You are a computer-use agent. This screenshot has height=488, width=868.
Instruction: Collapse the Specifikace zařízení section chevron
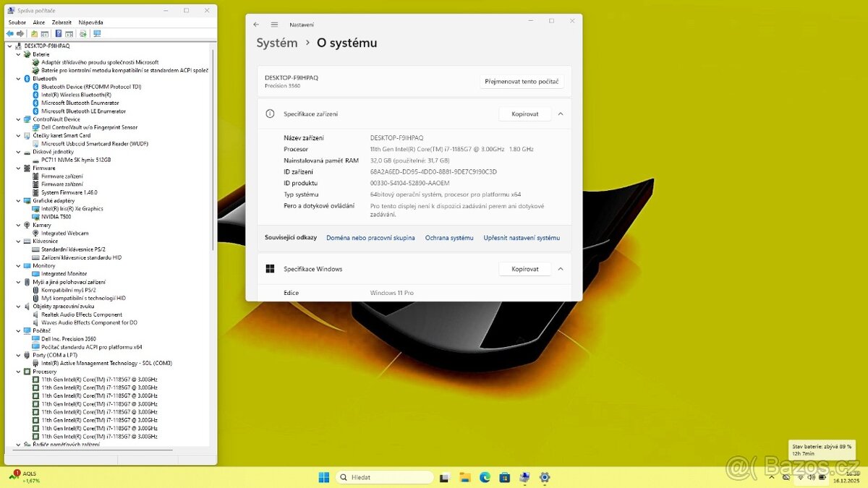click(561, 114)
